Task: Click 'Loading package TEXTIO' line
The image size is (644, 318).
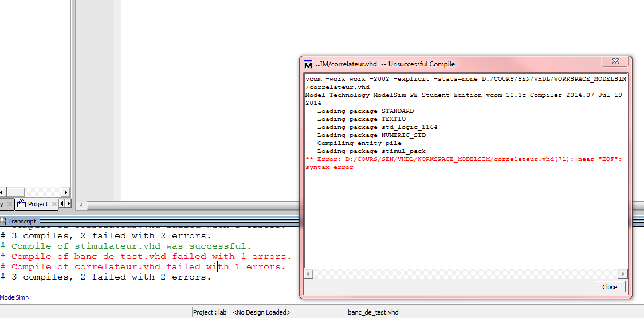Action: 355,119
